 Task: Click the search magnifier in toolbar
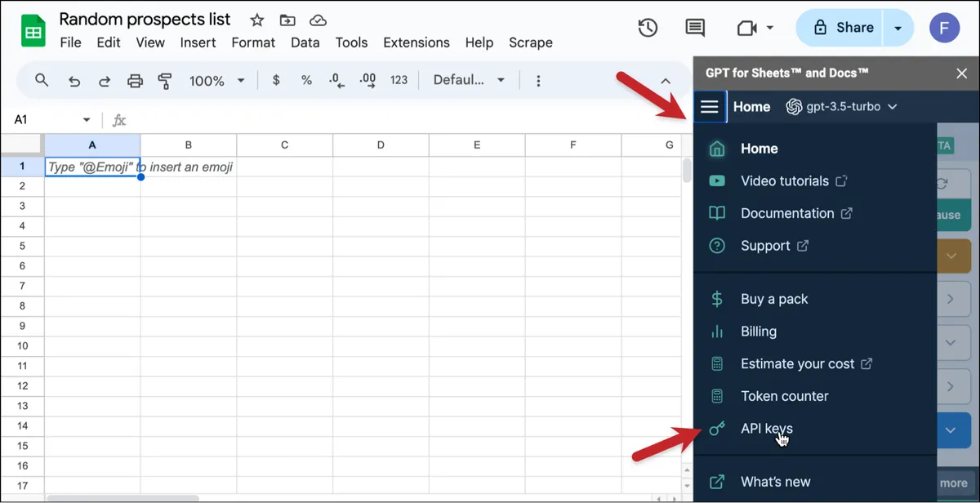tap(42, 80)
